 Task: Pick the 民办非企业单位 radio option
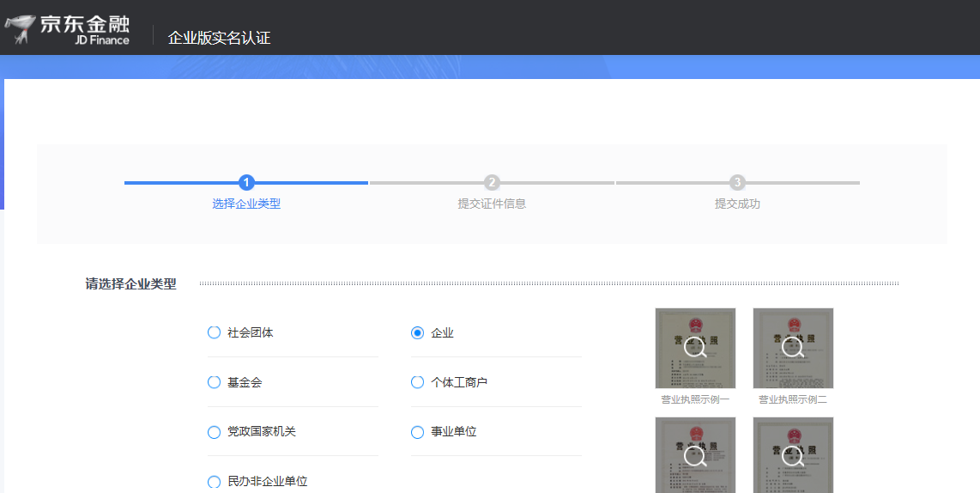point(215,482)
